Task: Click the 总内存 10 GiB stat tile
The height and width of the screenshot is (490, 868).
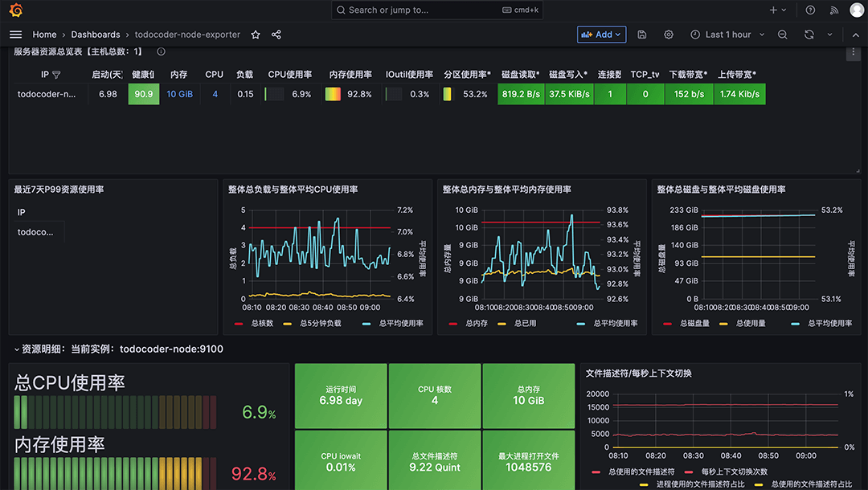Action: click(x=529, y=396)
